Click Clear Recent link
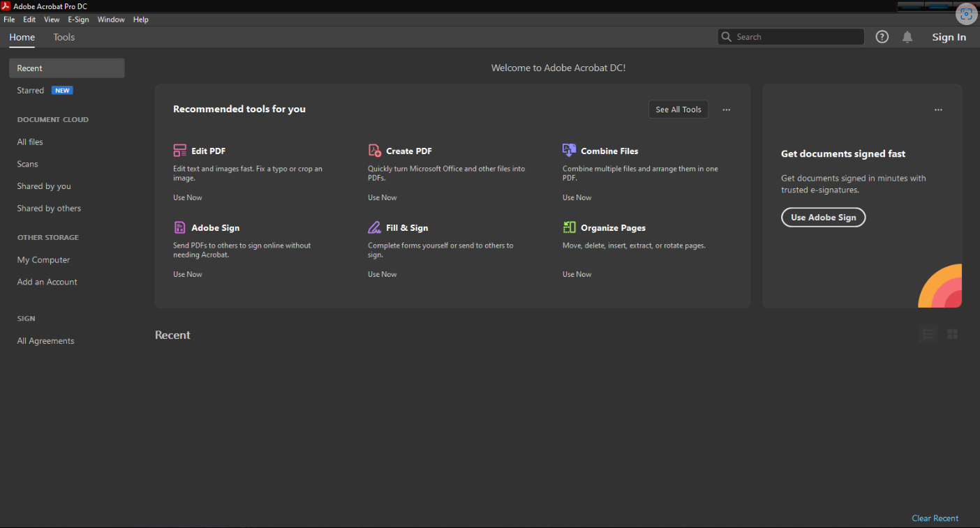Image resolution: width=980 pixels, height=528 pixels. point(935,518)
